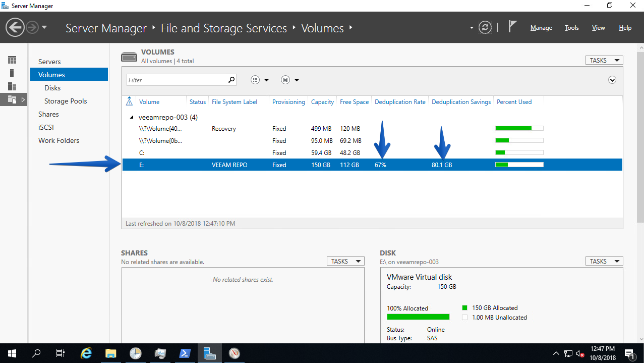Expand the volumes filter criteria chevron
This screenshot has width=644, height=363.
612,80
